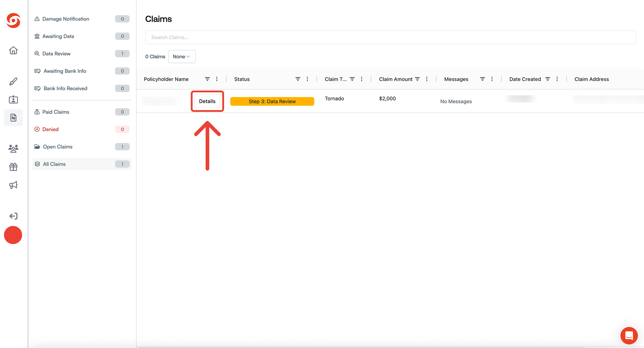This screenshot has width=644, height=348.
Task: Sort by Claim Address header
Action: pos(592,79)
